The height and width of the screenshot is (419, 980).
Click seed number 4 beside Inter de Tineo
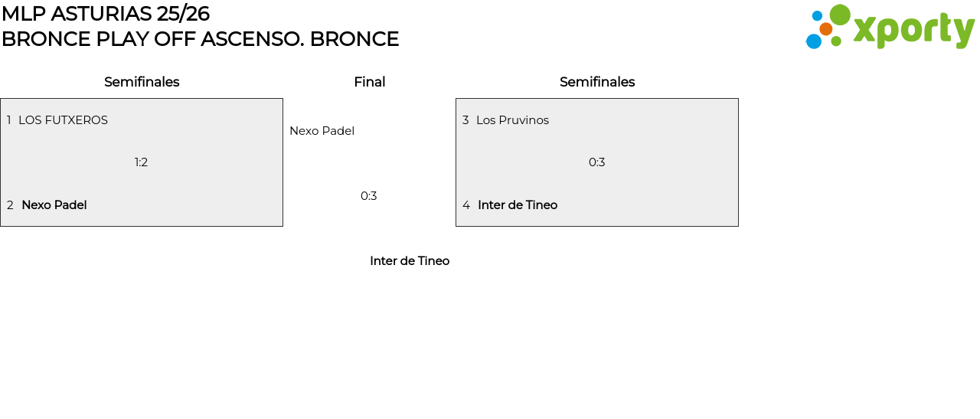tap(466, 205)
